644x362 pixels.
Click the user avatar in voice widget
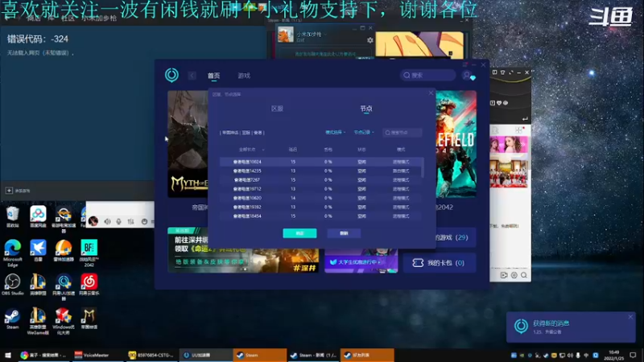pos(93,221)
